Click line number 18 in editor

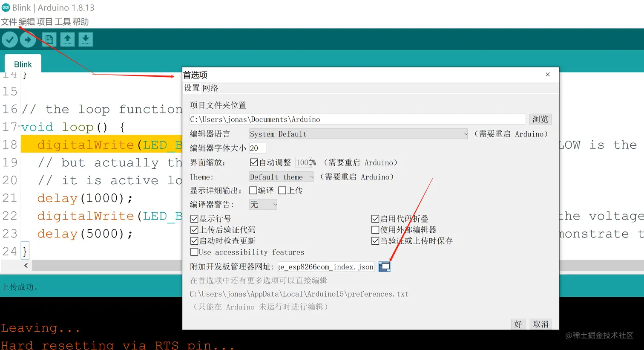pyautogui.click(x=10, y=145)
